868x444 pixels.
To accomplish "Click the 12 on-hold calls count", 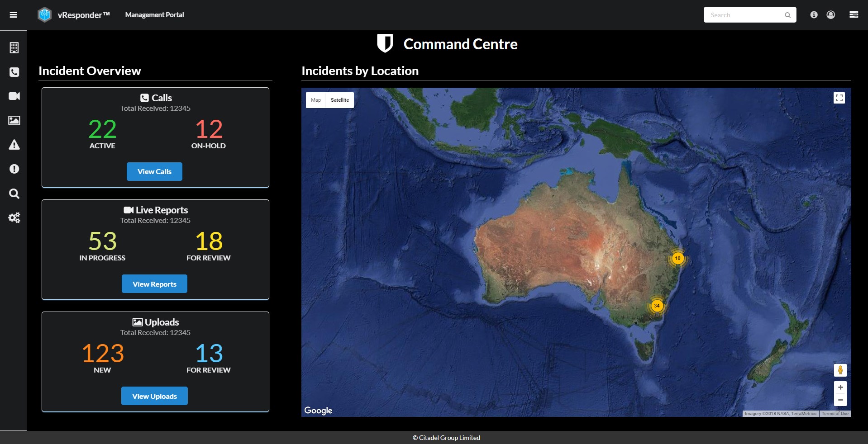I will (209, 129).
